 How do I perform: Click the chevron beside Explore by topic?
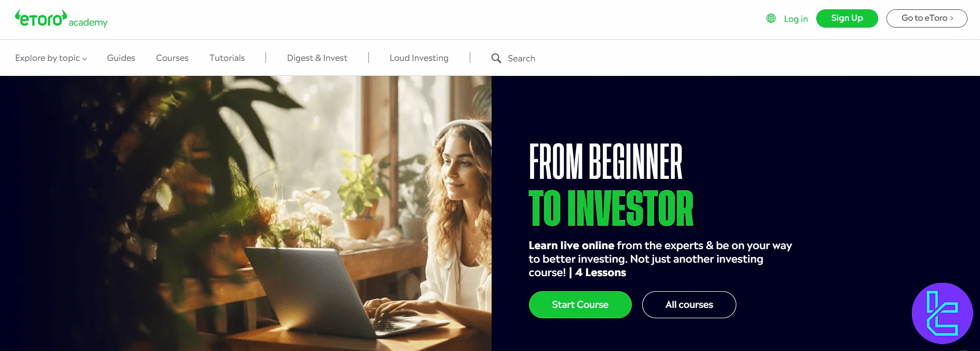[x=85, y=59]
